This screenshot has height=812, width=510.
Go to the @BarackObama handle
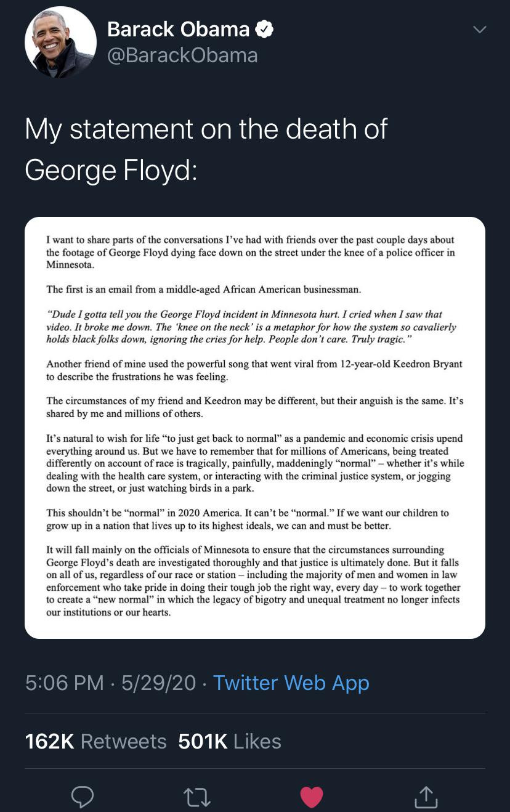click(x=182, y=55)
